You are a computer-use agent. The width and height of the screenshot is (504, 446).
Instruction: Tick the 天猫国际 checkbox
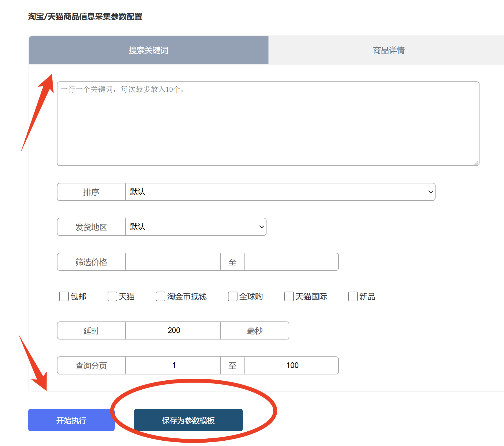point(289,296)
